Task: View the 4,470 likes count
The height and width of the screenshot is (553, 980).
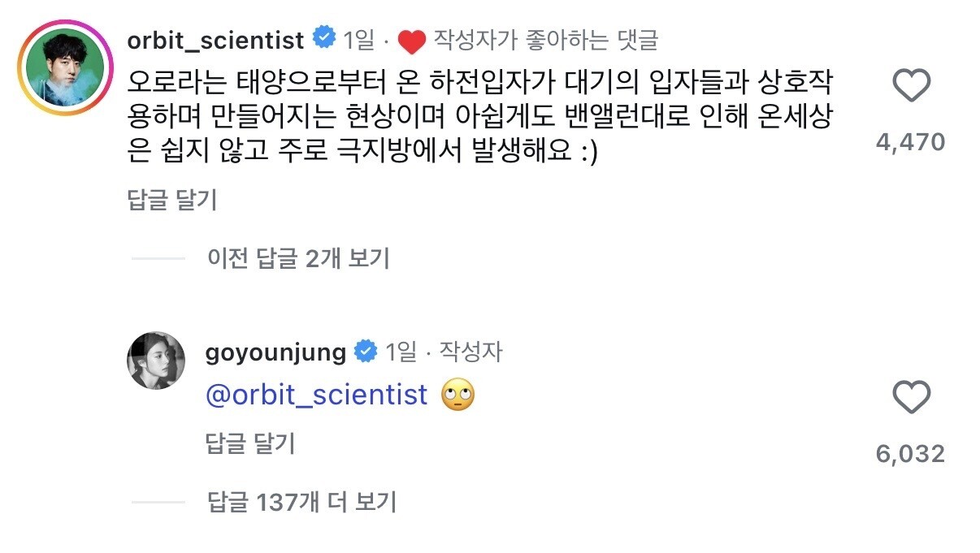Action: 910,143
